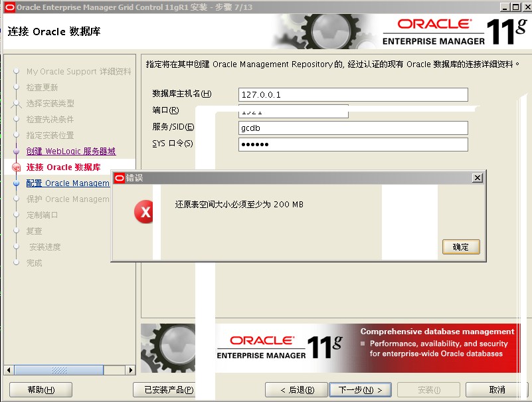Select the 数据库主机名 input field
532x402 pixels.
pyautogui.click(x=352, y=94)
